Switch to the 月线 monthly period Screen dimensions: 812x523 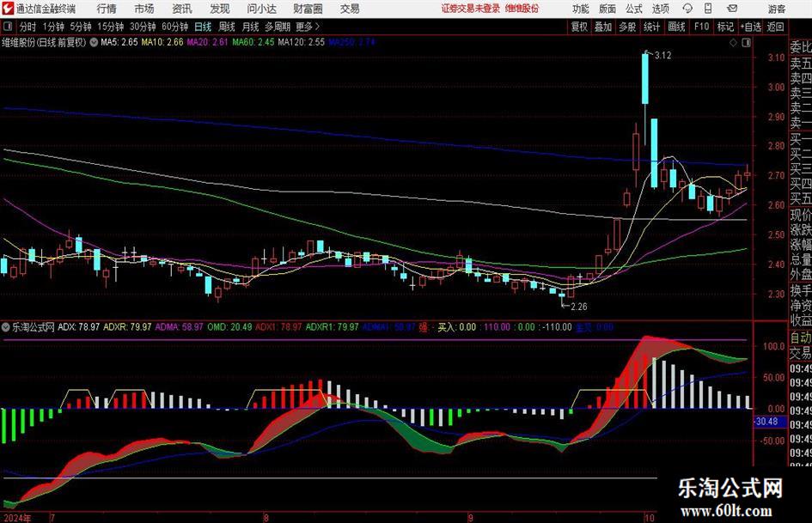pyautogui.click(x=250, y=27)
